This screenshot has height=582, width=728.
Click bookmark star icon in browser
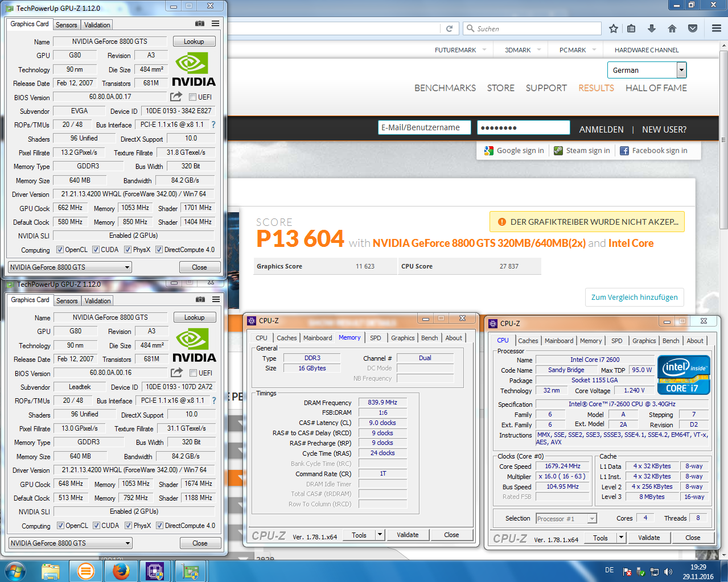[613, 28]
